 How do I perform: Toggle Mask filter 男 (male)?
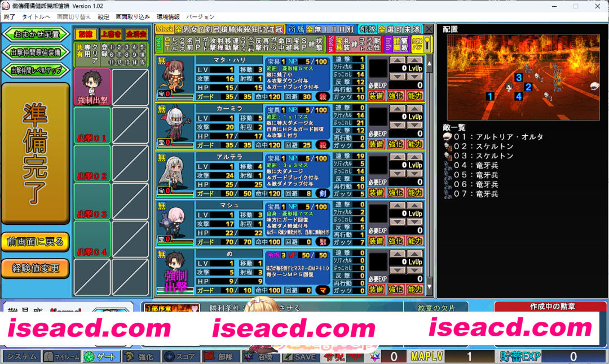click(x=187, y=29)
